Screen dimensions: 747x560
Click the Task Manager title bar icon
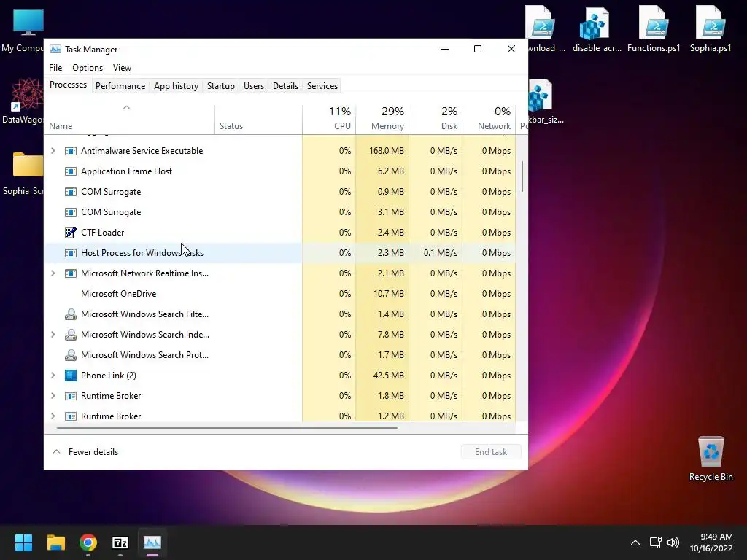click(55, 49)
